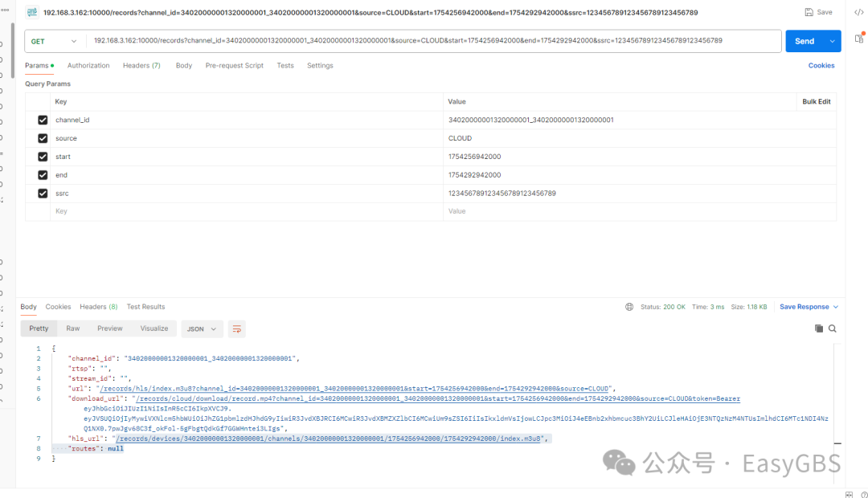Click the ssrc key cell

(x=247, y=193)
